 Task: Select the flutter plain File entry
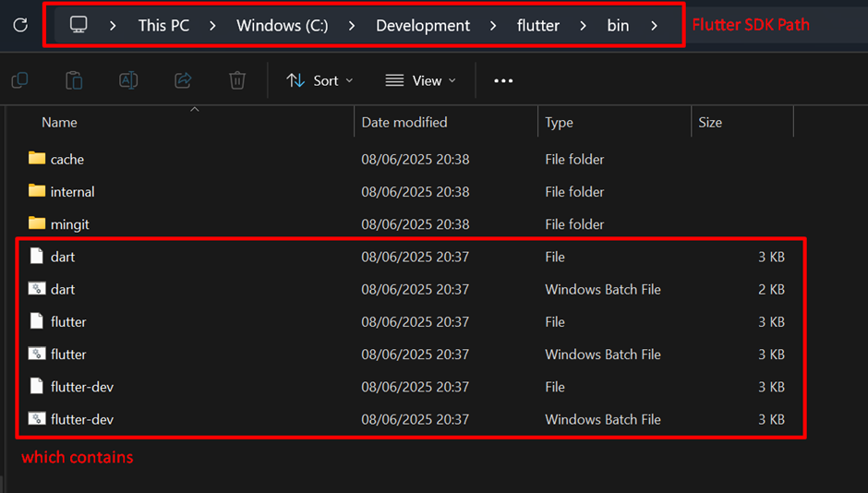(406, 322)
